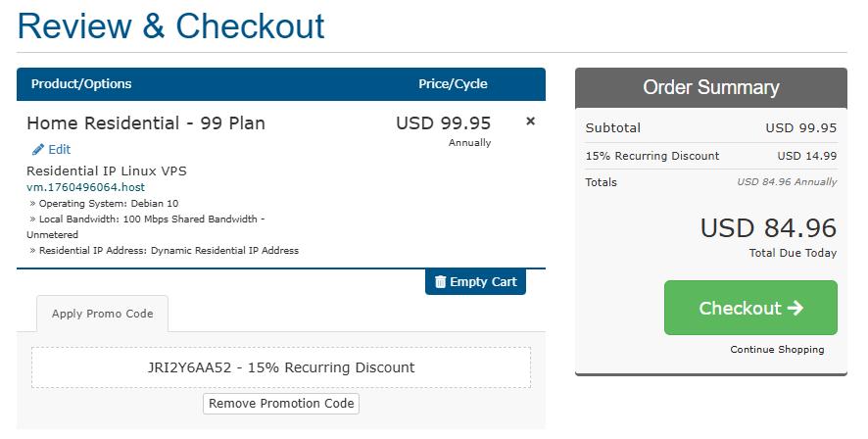Click the arrow icon on Checkout
This screenshot has height=439, width=868.
click(x=795, y=308)
